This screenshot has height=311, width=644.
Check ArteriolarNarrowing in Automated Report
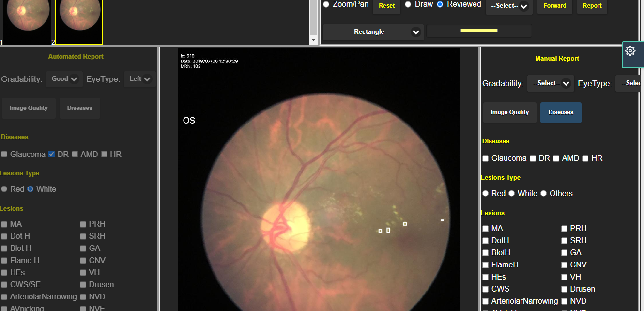[4, 297]
